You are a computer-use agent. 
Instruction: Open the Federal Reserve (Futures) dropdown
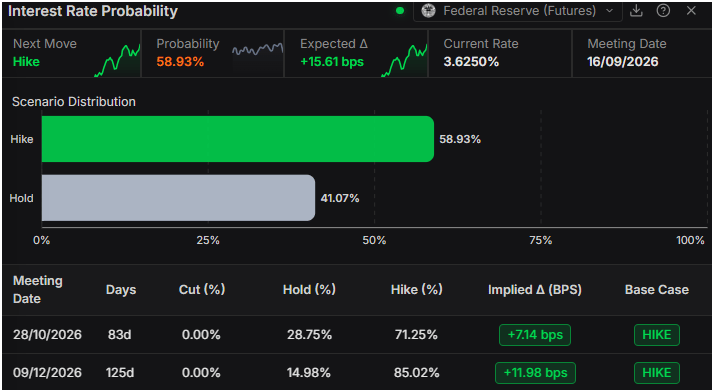pos(518,11)
